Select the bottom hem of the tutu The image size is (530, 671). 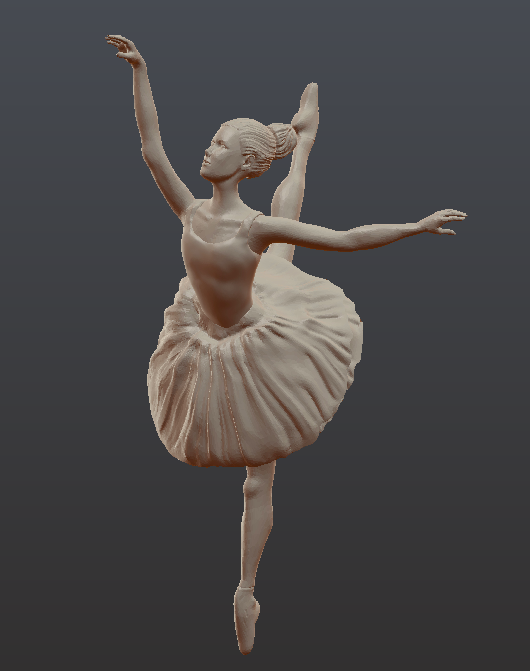231,459
